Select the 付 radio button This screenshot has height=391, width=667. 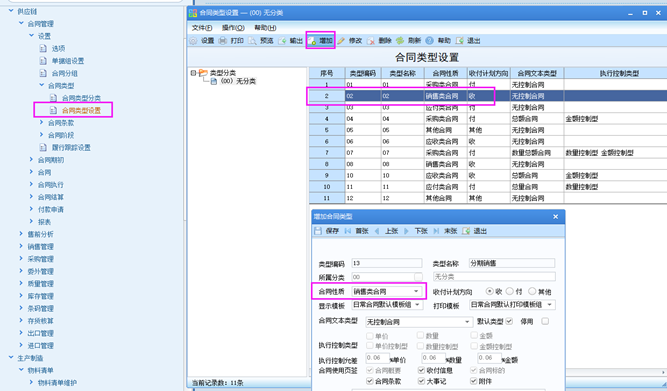click(x=510, y=291)
